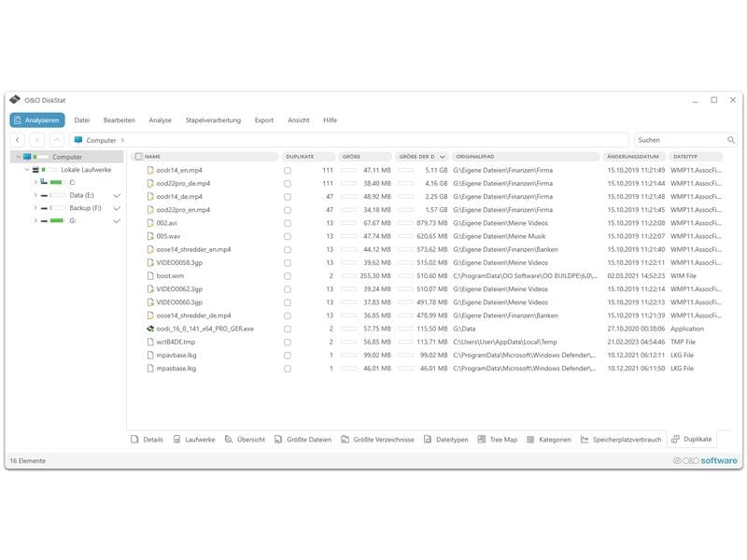Collapse the Lokale Laufwerke node
The width and height of the screenshot is (747, 560).
coord(27,170)
